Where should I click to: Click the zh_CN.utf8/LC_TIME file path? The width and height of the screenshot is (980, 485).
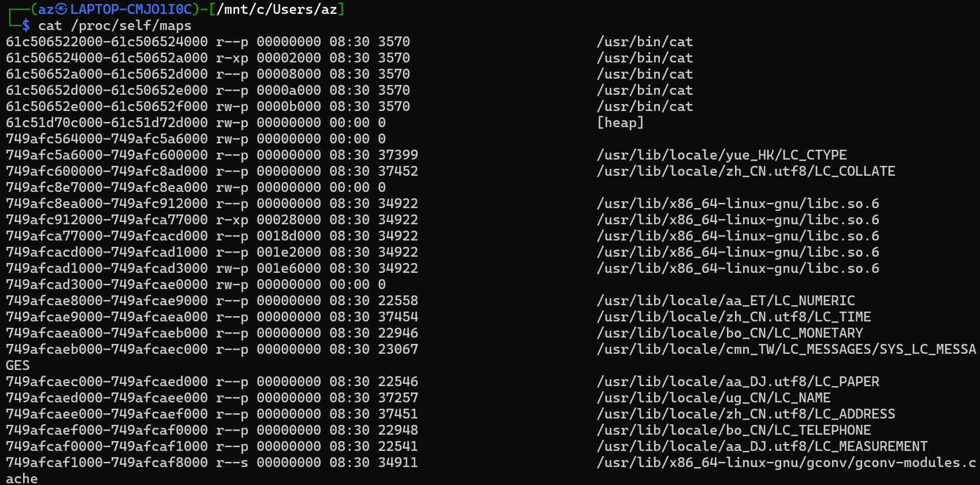[x=733, y=317]
